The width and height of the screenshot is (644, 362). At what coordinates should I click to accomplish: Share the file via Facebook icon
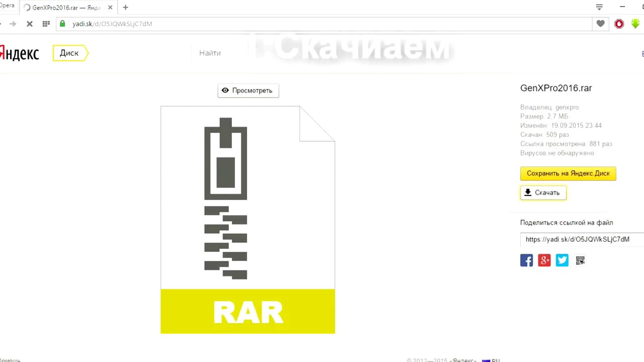pos(526,260)
